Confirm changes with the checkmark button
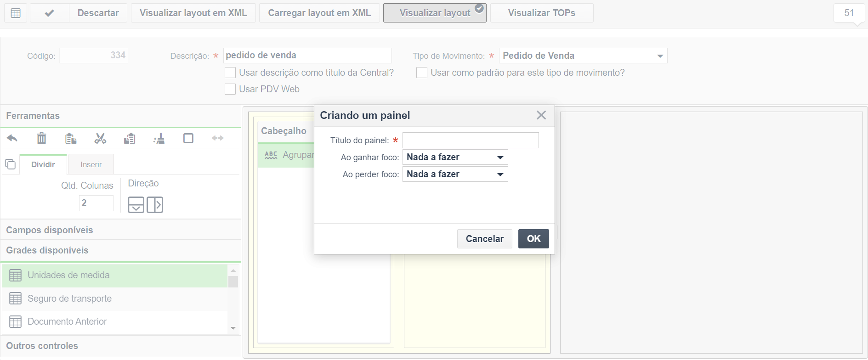Viewport: 868px width, 360px height. click(50, 13)
